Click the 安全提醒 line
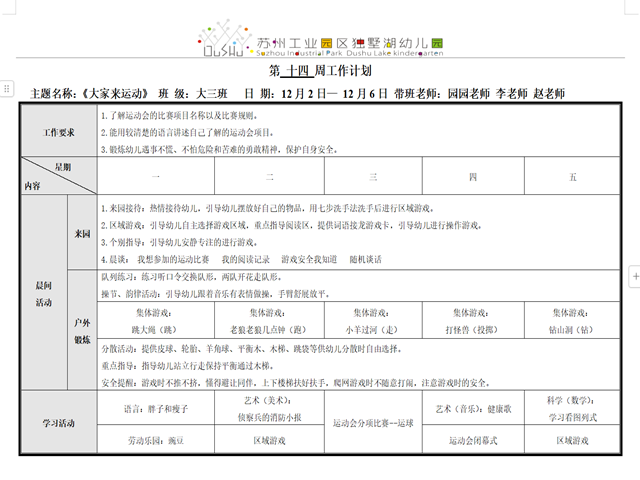This screenshot has width=640, height=480. (x=296, y=383)
